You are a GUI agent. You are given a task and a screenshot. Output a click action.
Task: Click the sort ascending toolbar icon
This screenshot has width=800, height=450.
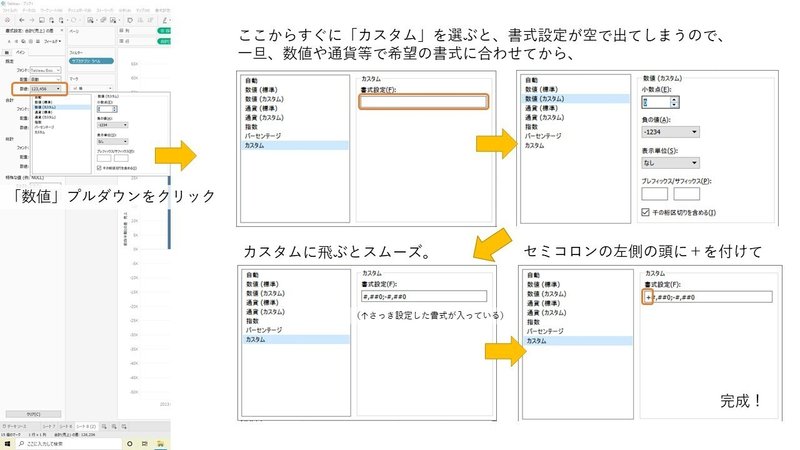pos(140,20)
